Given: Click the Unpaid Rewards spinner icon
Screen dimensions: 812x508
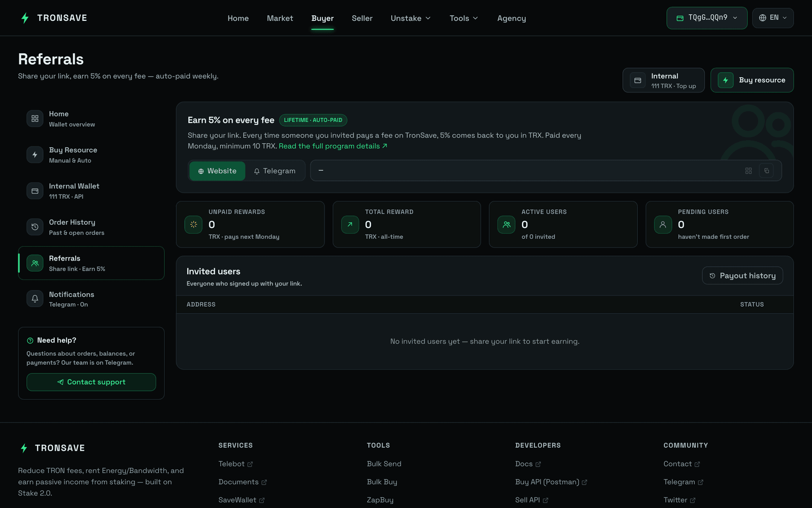Looking at the screenshot, I should (x=193, y=225).
